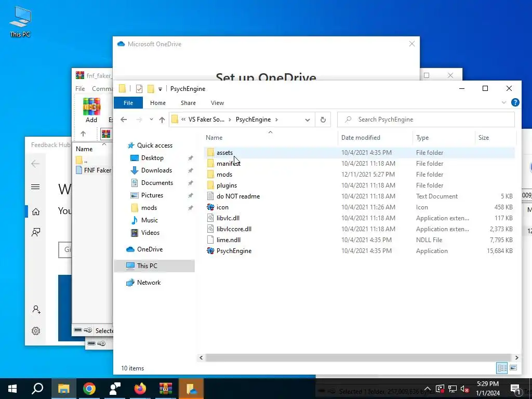Open Explorer help question mark
The image size is (532, 399).
tap(515, 102)
